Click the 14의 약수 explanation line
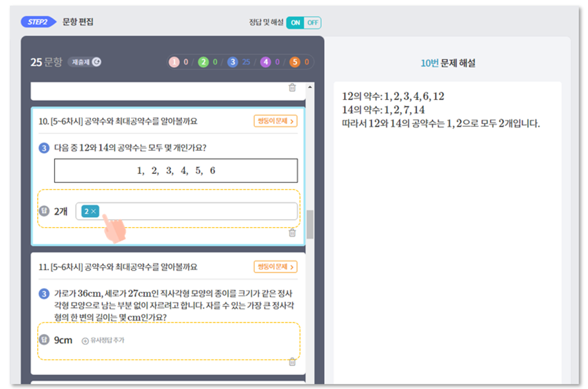Image resolution: width=588 pixels, height=389 pixels. coord(383,110)
